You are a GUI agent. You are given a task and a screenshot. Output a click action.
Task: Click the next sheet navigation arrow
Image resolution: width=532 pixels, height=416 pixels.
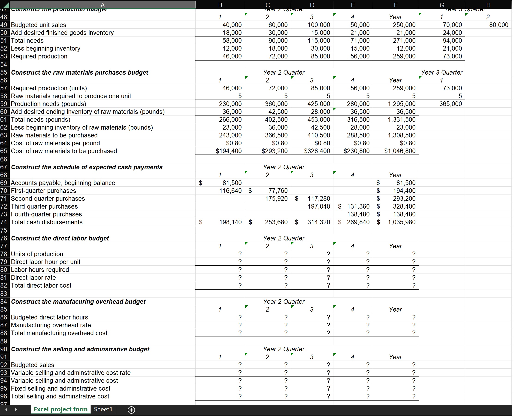(16, 410)
